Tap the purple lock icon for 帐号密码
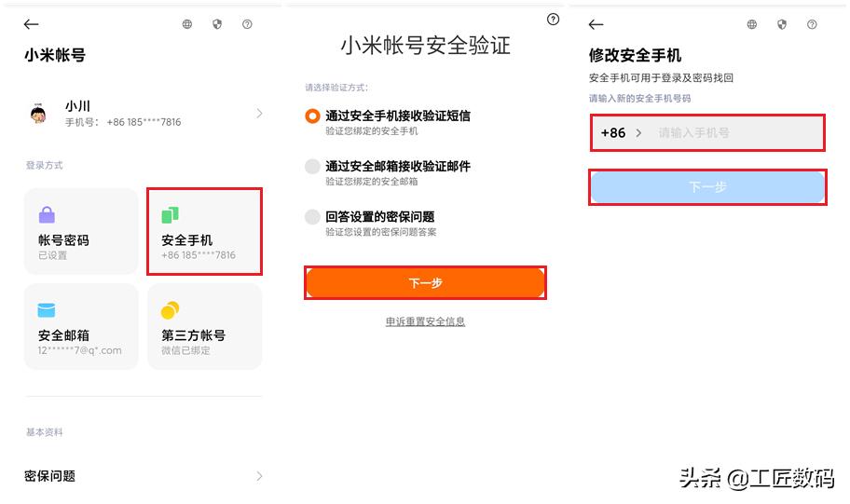The image size is (850, 504). [48, 214]
